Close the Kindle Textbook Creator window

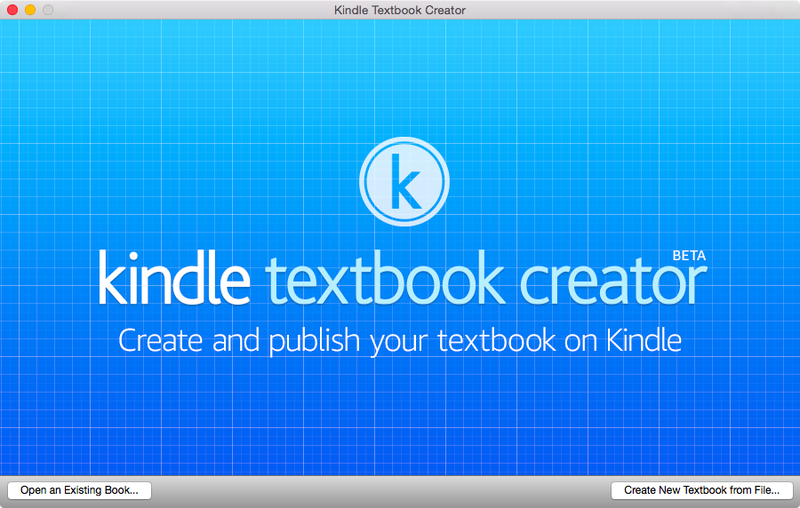pyautogui.click(x=13, y=10)
